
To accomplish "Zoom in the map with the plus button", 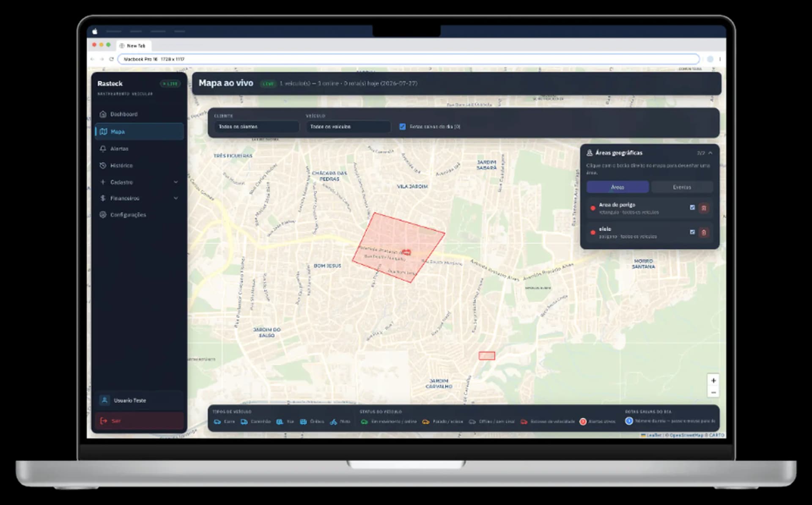I will (713, 380).
